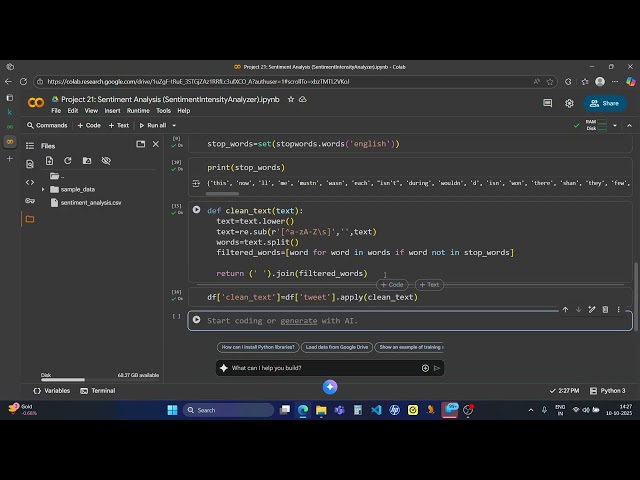The height and width of the screenshot is (480, 640).
Task: Click the Python 3 runtime indicator
Action: [608, 391]
